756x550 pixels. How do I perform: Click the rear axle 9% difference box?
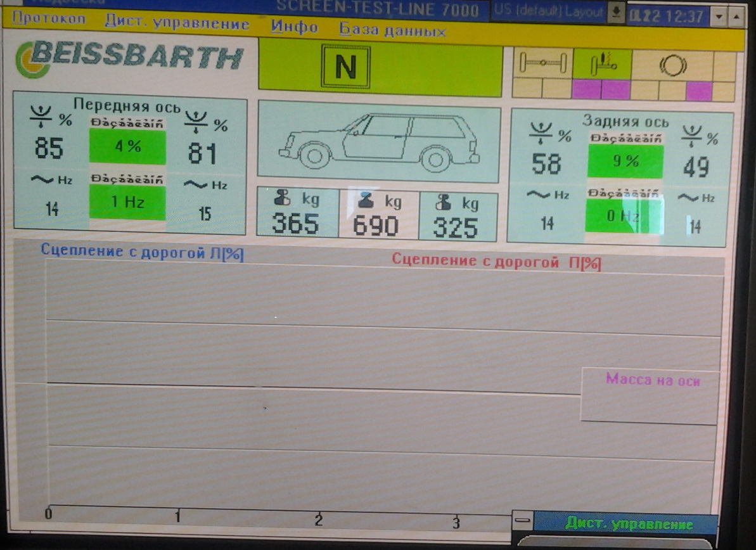coord(625,162)
